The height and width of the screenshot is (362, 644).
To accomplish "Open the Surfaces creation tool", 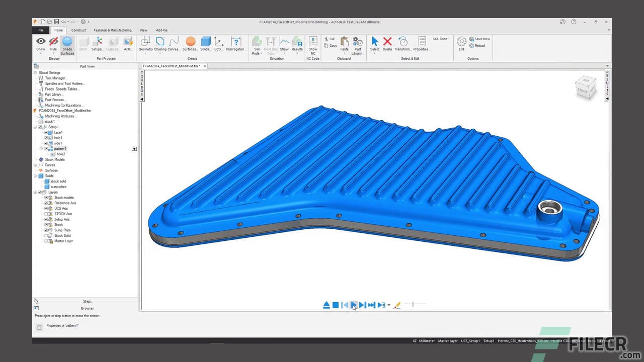I will pyautogui.click(x=190, y=45).
